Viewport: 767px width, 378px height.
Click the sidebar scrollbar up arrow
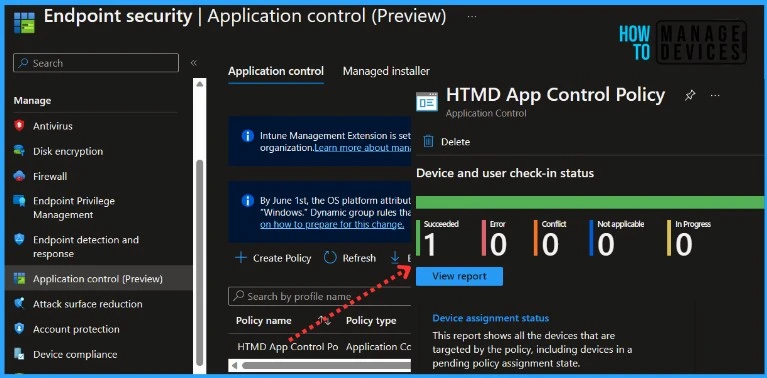point(200,84)
